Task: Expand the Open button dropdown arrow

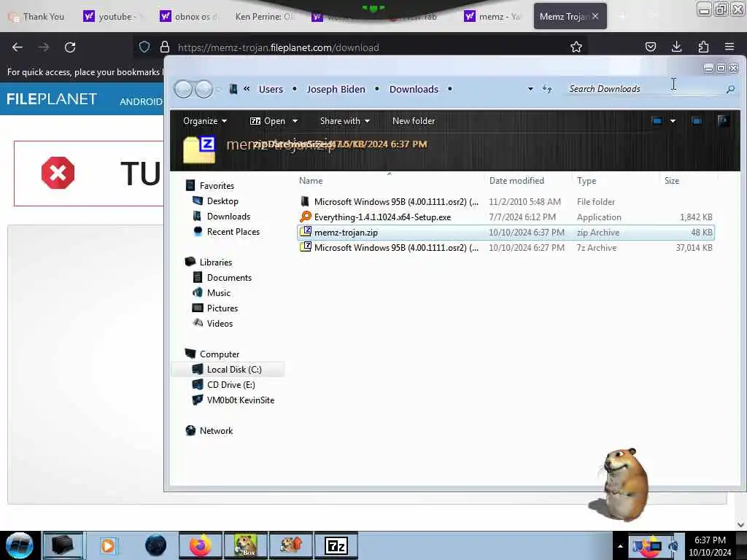Action: 295,121
